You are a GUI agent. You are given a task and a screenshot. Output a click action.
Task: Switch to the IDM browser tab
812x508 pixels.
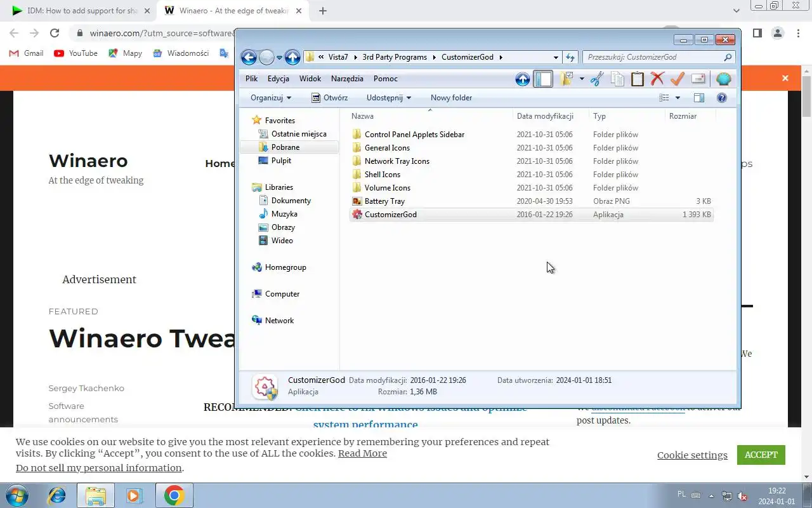click(x=82, y=11)
